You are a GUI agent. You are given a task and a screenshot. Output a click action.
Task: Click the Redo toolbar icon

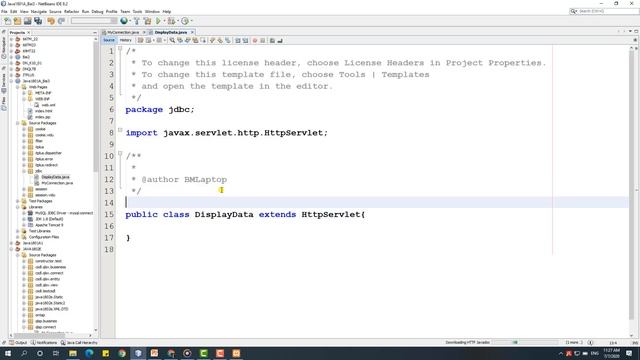[x=61, y=21]
